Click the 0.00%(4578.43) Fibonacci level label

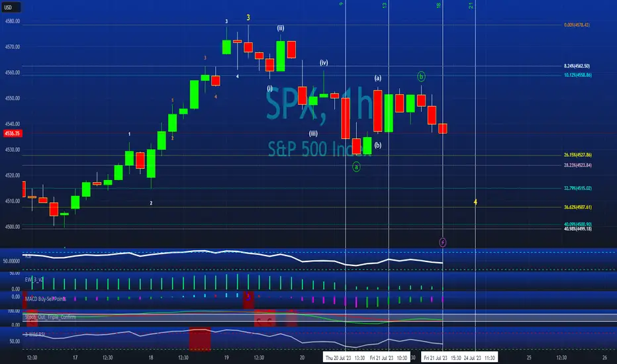pos(577,24)
